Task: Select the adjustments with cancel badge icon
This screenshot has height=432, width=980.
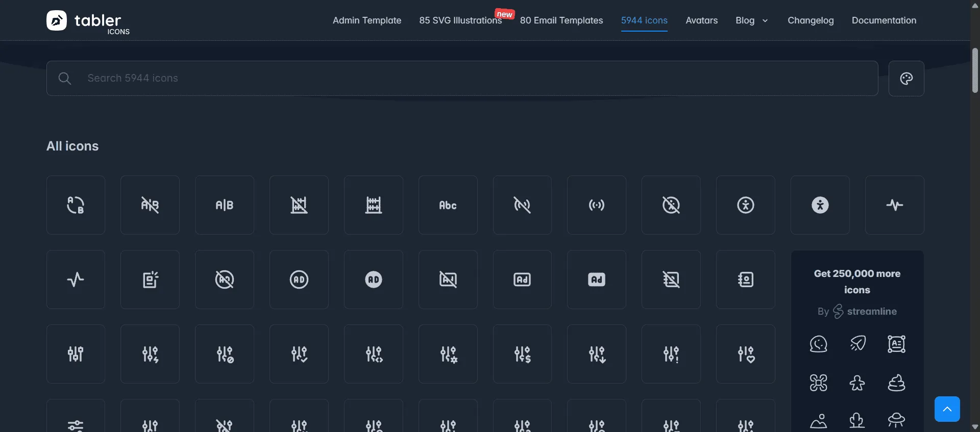Action: (x=225, y=354)
